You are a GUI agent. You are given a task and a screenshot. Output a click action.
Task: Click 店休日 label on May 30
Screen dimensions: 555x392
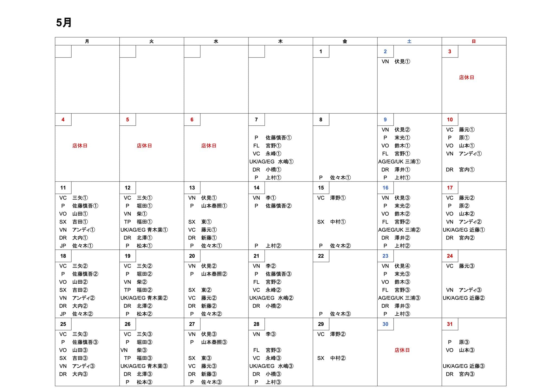(402, 350)
